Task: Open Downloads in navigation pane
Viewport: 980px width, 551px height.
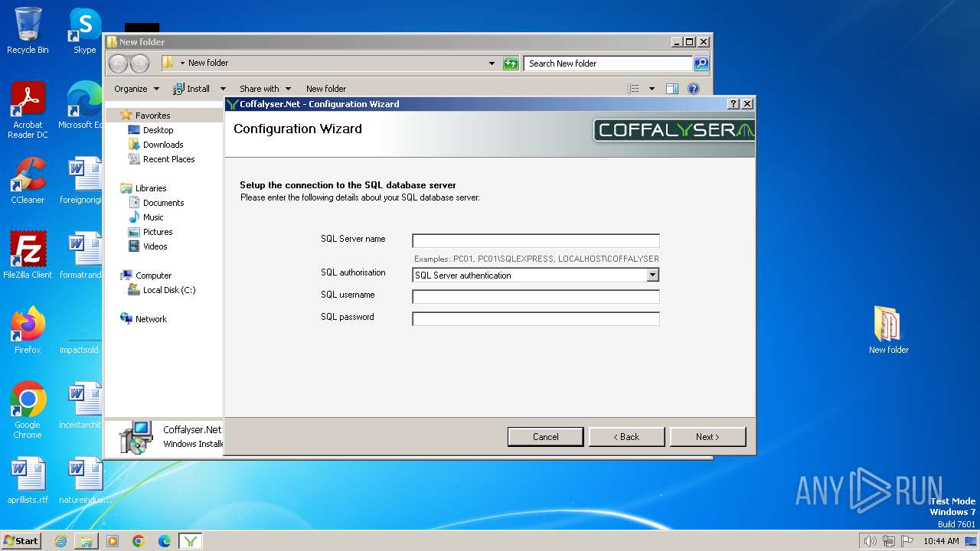Action: [x=163, y=145]
